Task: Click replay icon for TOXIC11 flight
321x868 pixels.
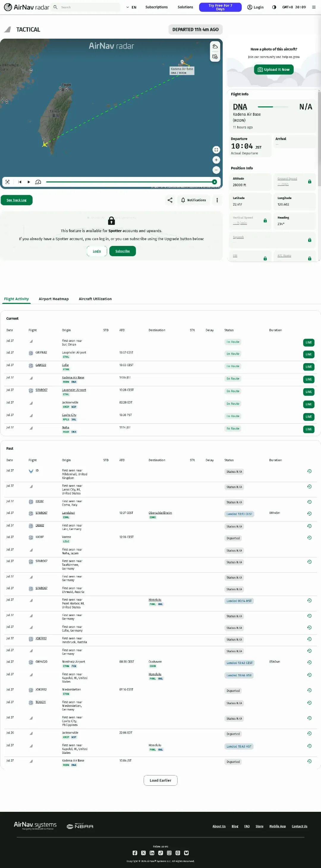Action: click(x=309, y=703)
